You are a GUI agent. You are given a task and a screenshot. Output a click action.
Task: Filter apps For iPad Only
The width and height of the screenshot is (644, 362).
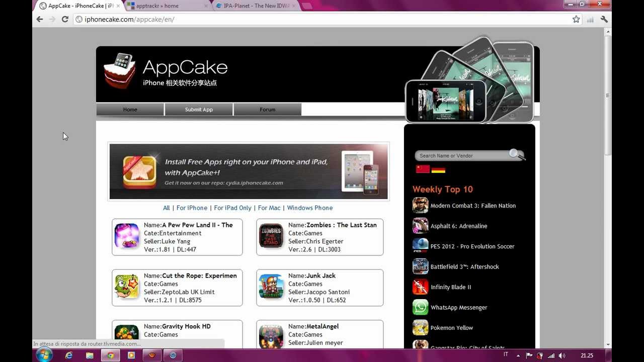tap(232, 208)
